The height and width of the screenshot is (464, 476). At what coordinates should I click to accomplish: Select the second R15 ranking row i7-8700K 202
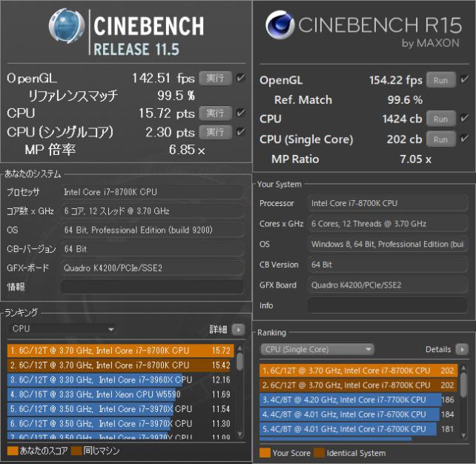pos(359,385)
